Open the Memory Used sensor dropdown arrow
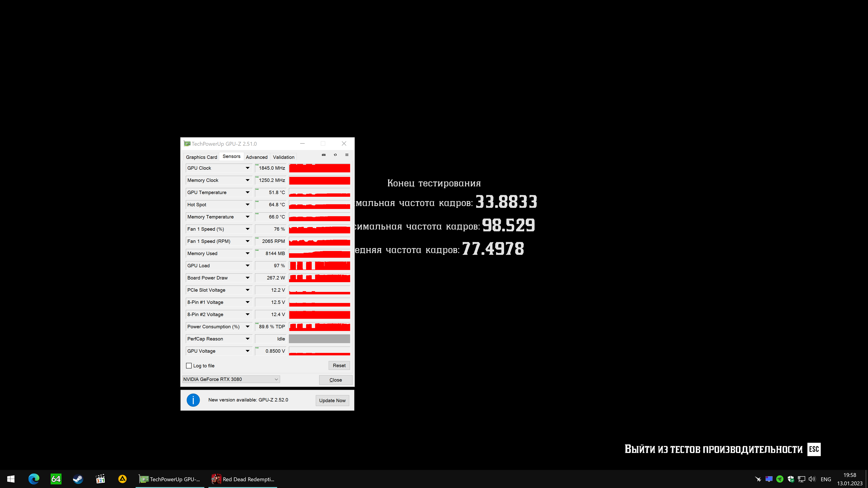The width and height of the screenshot is (868, 488). click(247, 253)
